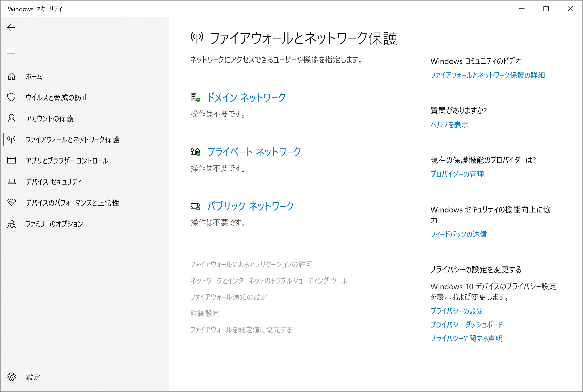Open ドメイン ネットワーク settings

click(x=246, y=98)
